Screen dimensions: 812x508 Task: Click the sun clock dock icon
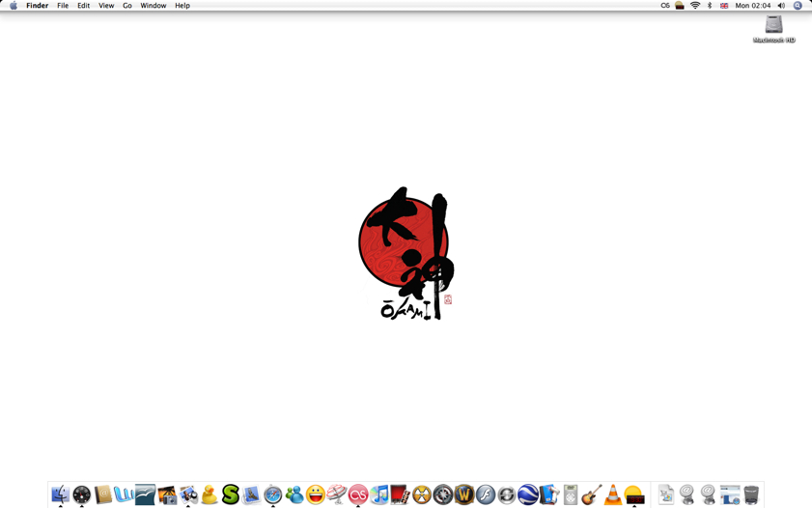[x=634, y=495]
